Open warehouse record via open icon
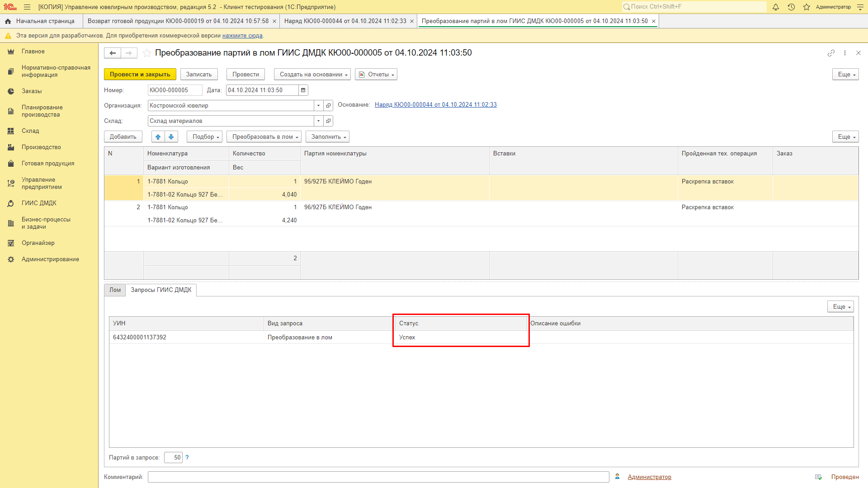Screen dimensions: 868x488 coord(329,121)
